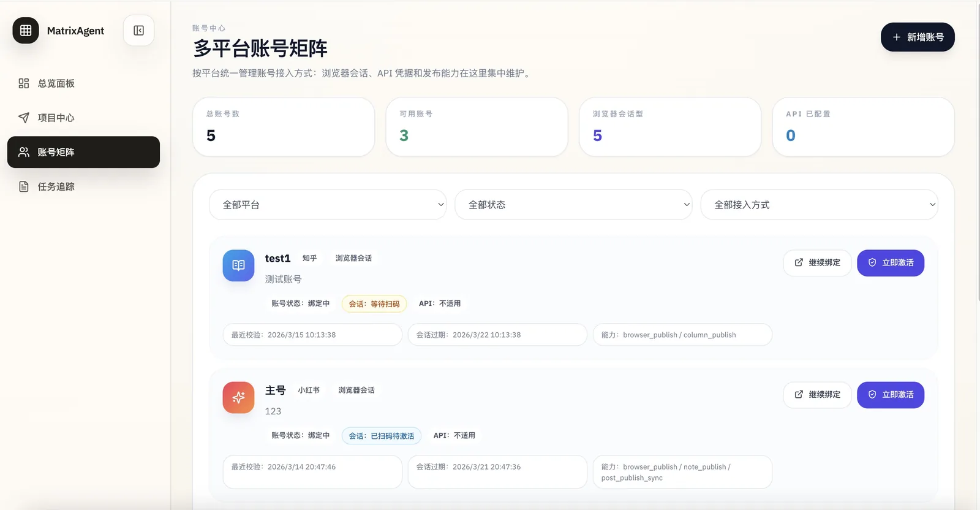This screenshot has width=980, height=510.
Task: Click the 项目中心 paper-plane icon
Action: point(24,118)
